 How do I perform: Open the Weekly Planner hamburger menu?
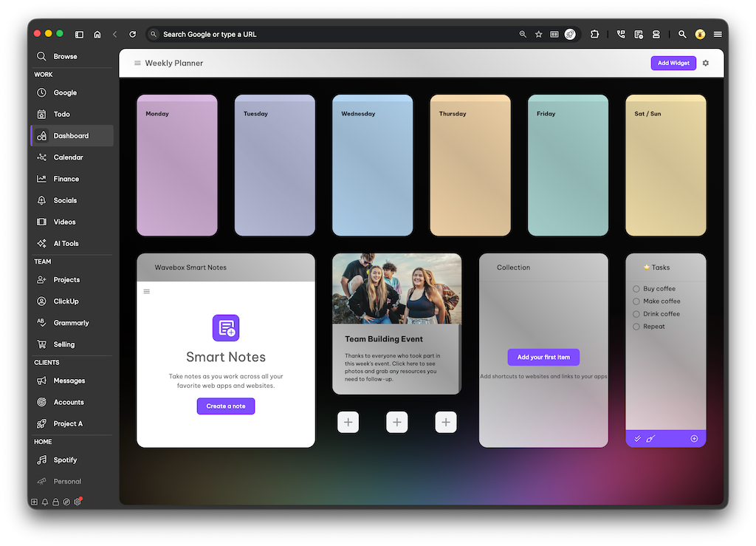(x=137, y=64)
